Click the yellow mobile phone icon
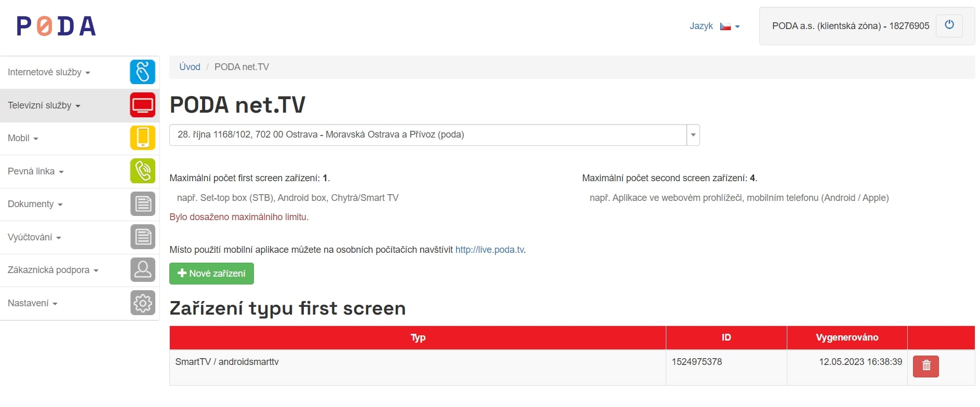Viewport: 980px width, 407px height. point(142,138)
